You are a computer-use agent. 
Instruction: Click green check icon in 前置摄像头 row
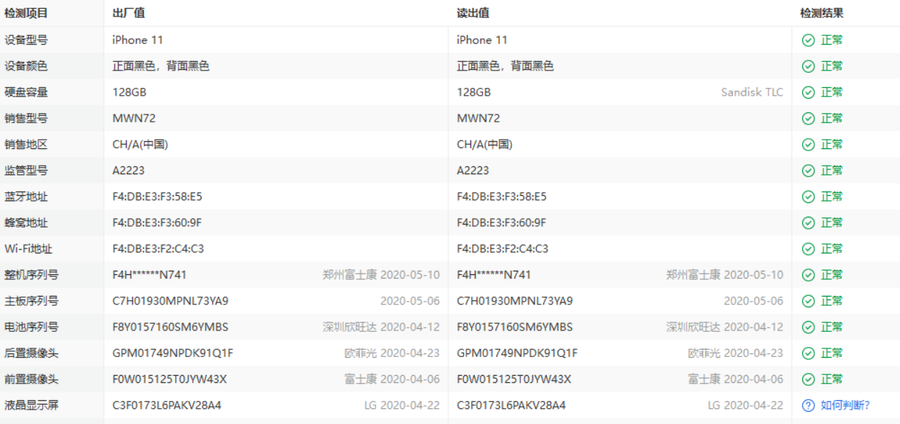[808, 379]
